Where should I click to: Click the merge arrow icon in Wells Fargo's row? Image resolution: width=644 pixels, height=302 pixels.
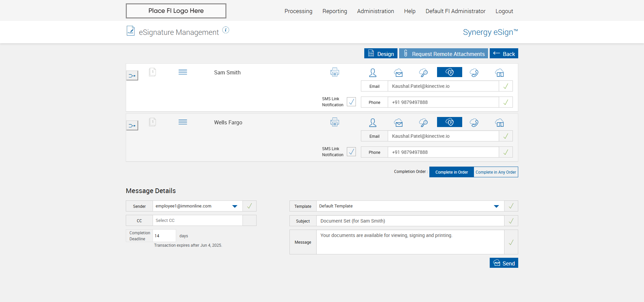tap(132, 126)
